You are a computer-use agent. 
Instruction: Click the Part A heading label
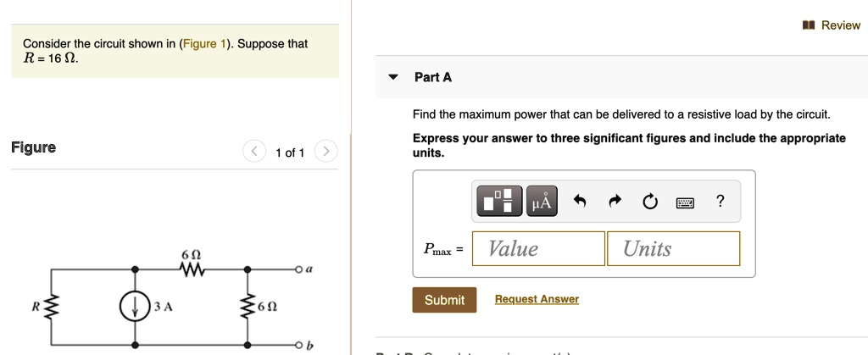click(433, 77)
